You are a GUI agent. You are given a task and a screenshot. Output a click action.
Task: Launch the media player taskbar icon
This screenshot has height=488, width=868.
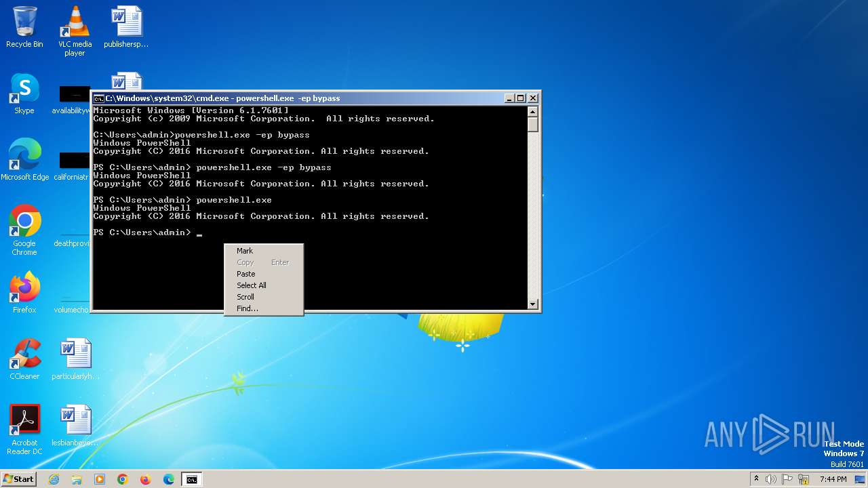[100, 479]
